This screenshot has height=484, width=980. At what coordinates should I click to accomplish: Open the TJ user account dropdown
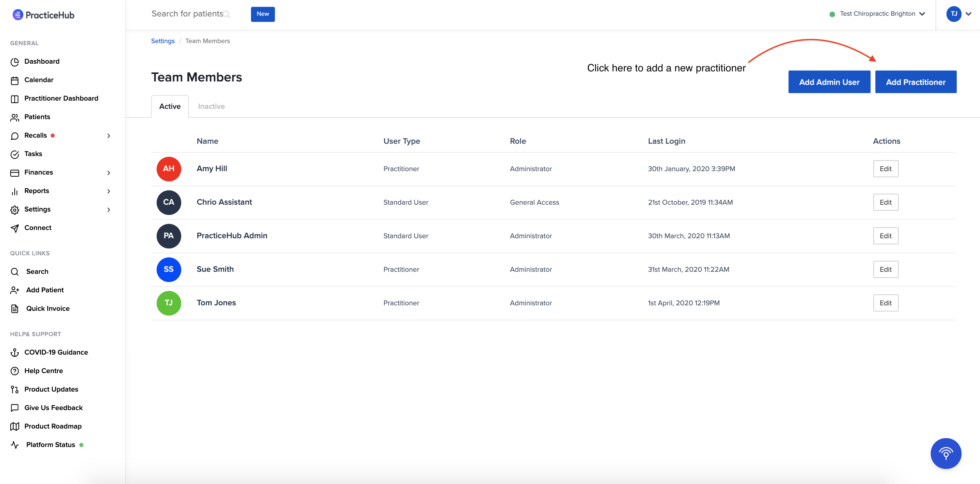958,14
